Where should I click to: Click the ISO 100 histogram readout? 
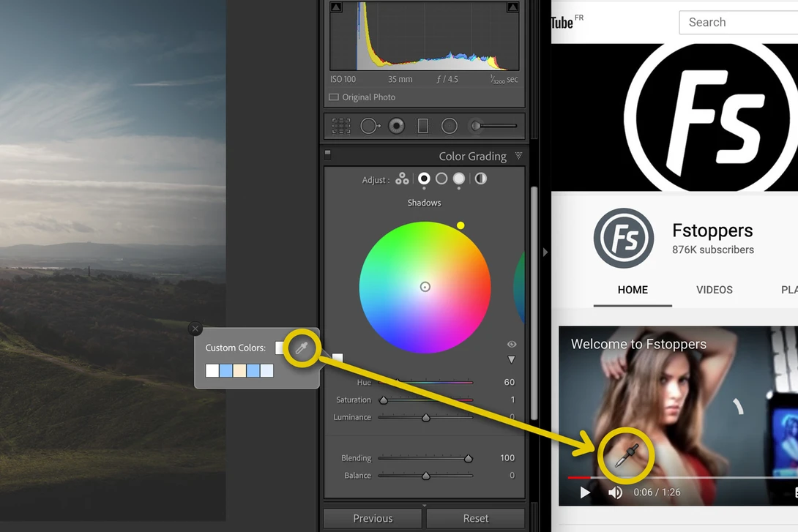(343, 79)
